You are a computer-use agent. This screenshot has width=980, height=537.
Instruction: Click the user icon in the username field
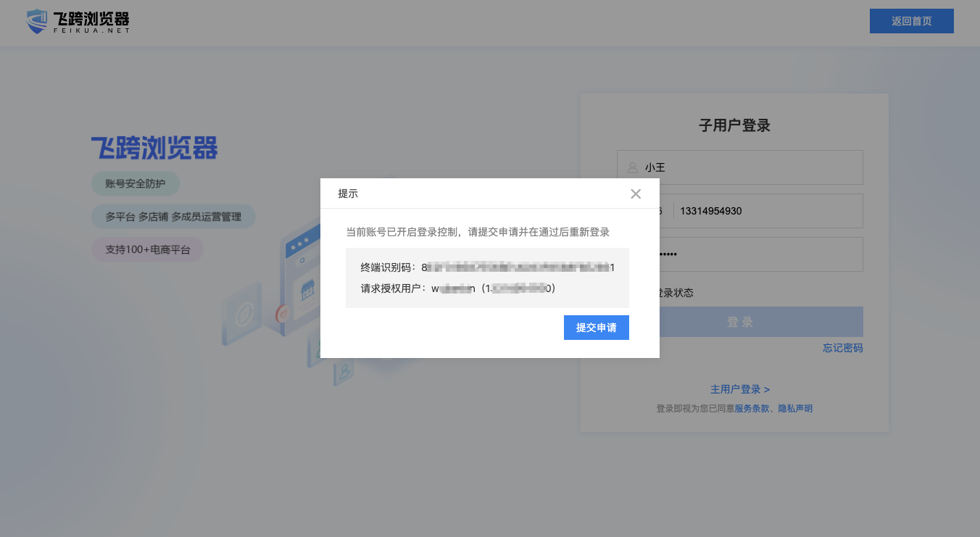(x=632, y=167)
